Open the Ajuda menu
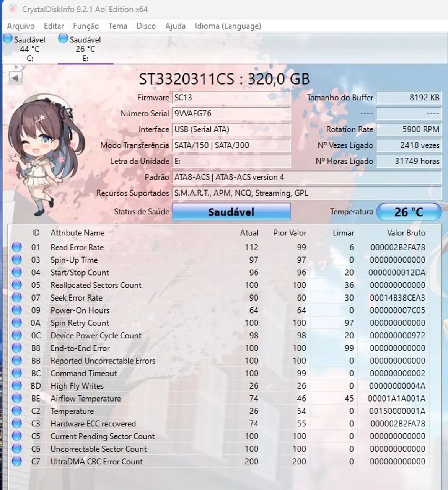448x490 pixels. pyautogui.click(x=175, y=26)
